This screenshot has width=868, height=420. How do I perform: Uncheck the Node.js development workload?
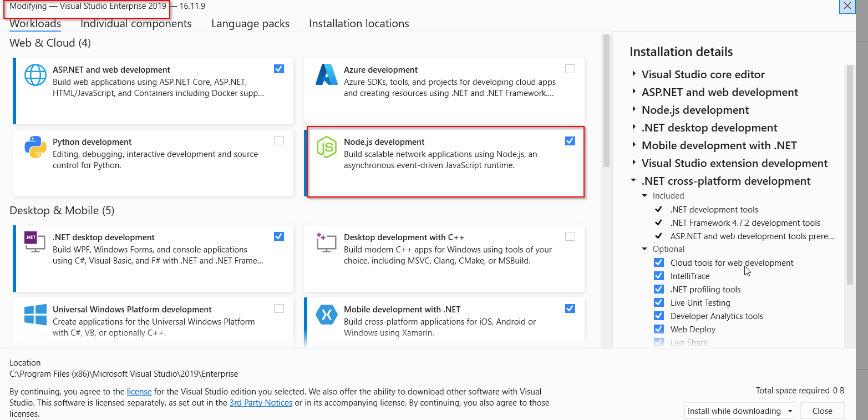(x=570, y=141)
